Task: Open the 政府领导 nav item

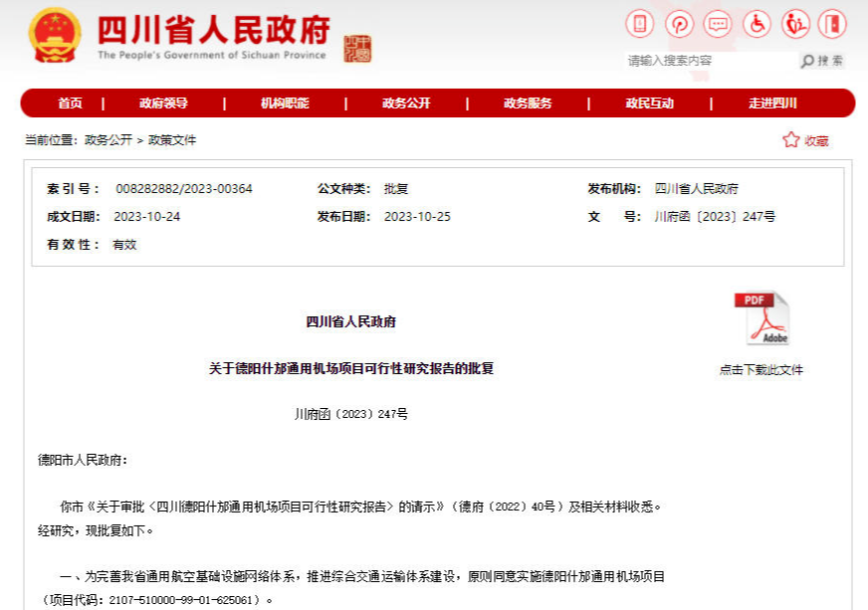Action: click(x=163, y=102)
